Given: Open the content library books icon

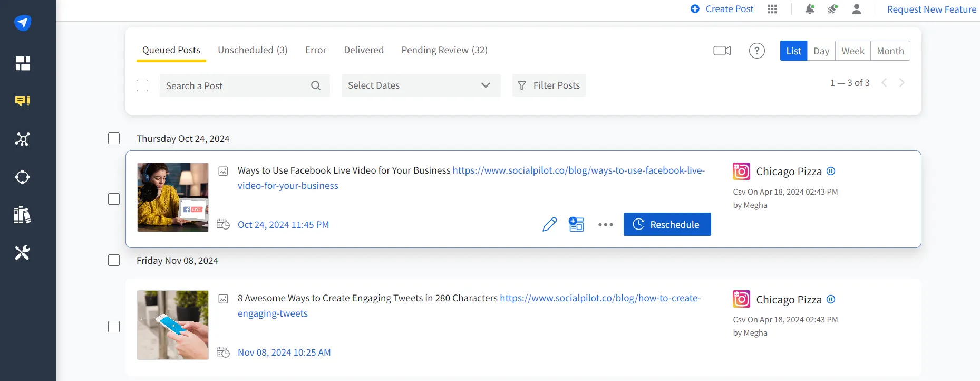Looking at the screenshot, I should tap(22, 215).
